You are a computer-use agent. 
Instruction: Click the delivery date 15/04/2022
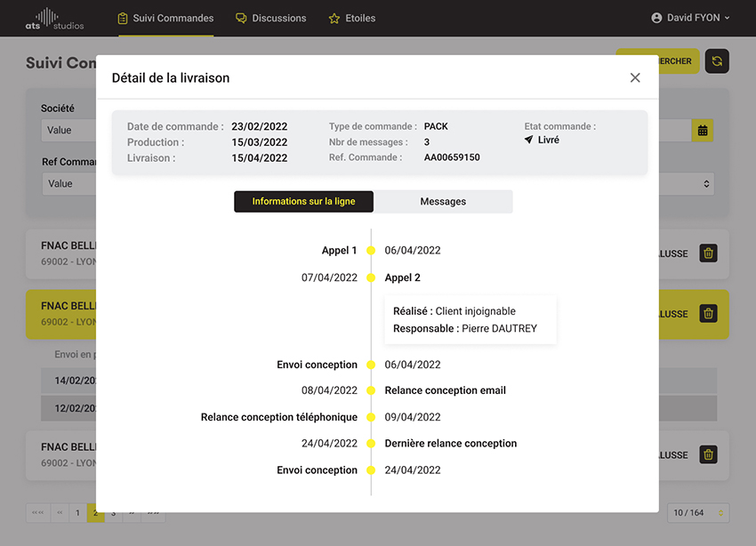coord(260,158)
